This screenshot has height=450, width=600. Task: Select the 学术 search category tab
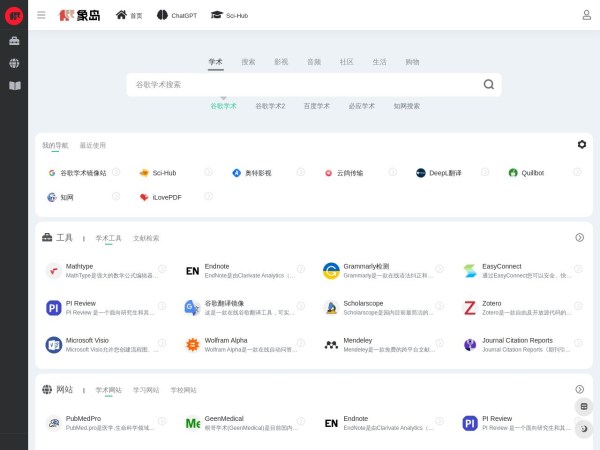(215, 62)
